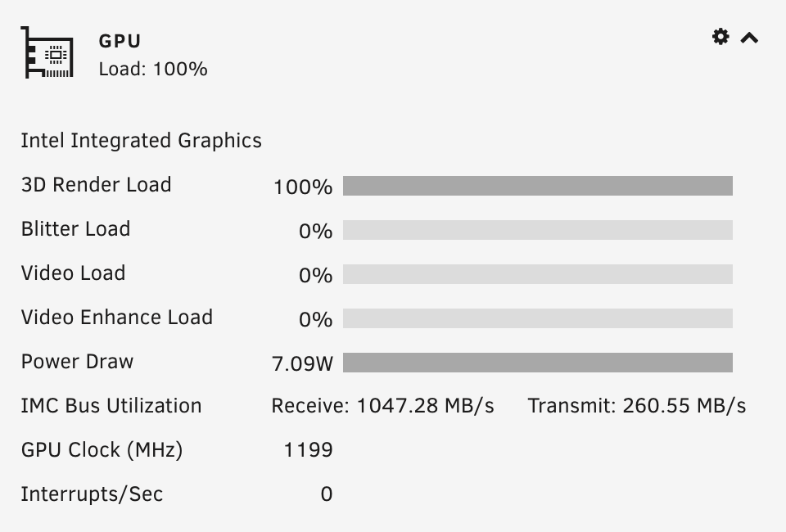Click the Power Draw bar
The height and width of the screenshot is (532, 786).
pos(538,363)
